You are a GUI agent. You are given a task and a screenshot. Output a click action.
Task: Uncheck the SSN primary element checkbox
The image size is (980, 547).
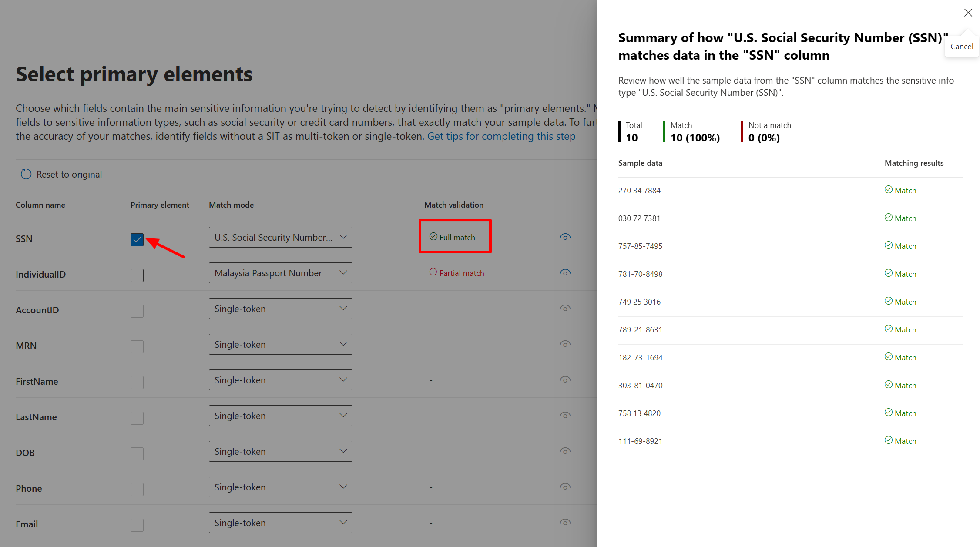coord(137,239)
